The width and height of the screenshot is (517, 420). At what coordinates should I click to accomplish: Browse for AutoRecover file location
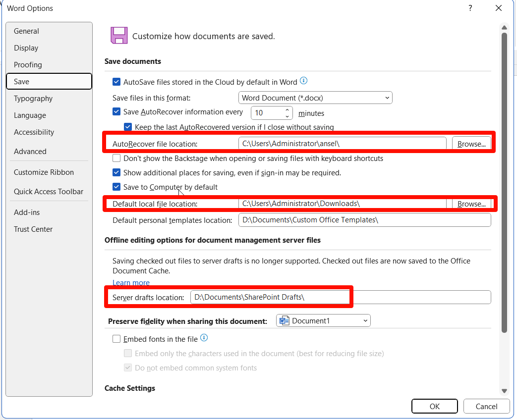(x=471, y=144)
